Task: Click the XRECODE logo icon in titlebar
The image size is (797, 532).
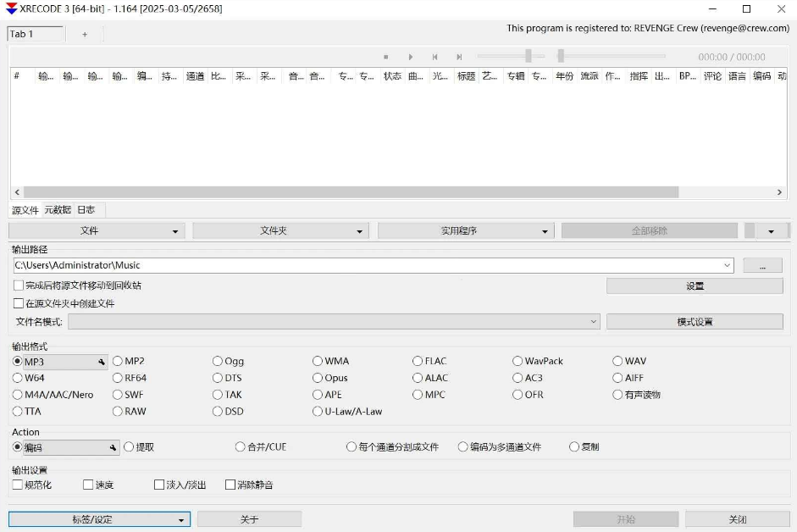Action: pos(11,9)
